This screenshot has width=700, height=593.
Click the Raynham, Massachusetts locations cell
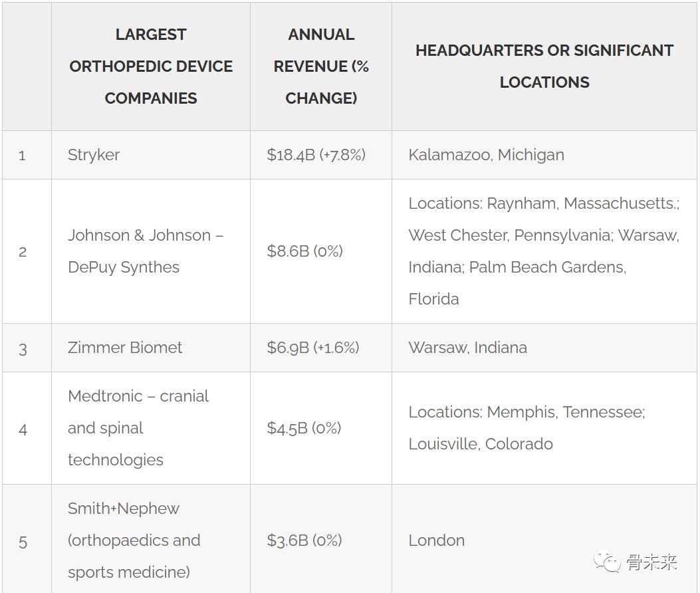click(x=544, y=251)
